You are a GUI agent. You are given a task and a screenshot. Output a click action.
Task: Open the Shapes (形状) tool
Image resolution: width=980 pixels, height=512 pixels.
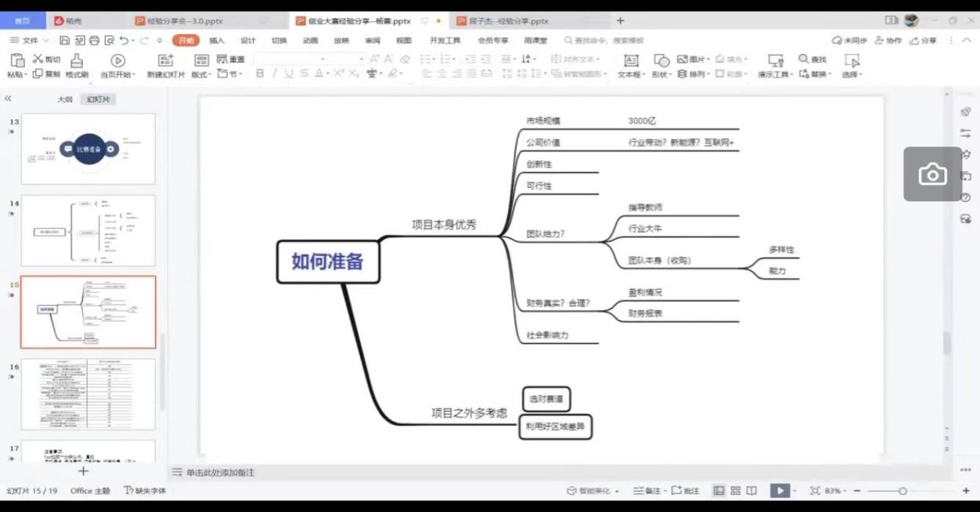point(661,61)
